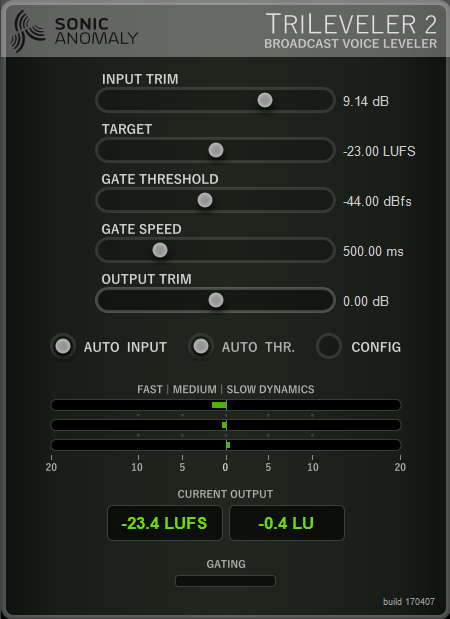Click the -44.00 dBfs threshold value

[377, 201]
